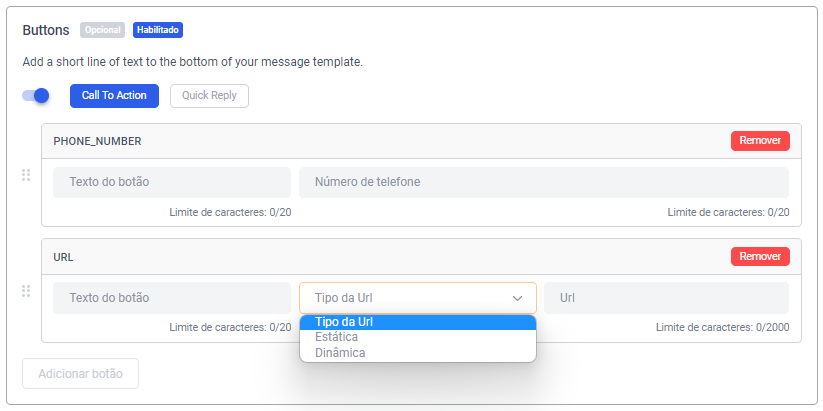Click the URL section header label
This screenshot has width=823, height=411.
64,257
